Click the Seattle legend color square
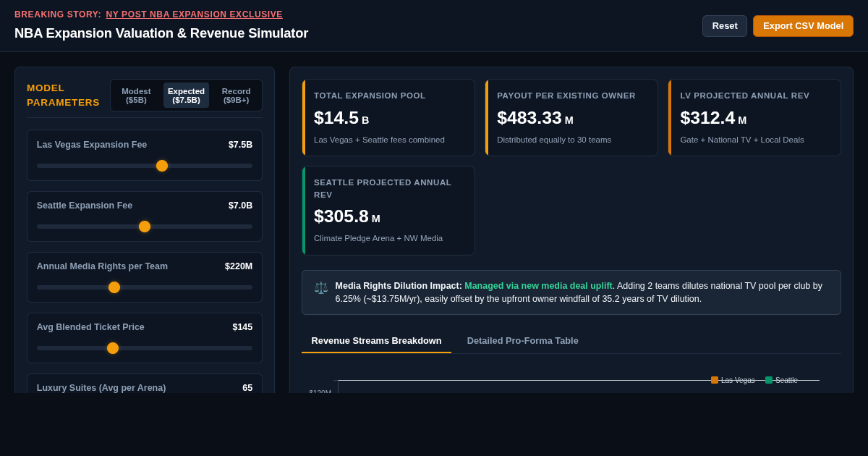The height and width of the screenshot is (456, 868). [x=769, y=380]
